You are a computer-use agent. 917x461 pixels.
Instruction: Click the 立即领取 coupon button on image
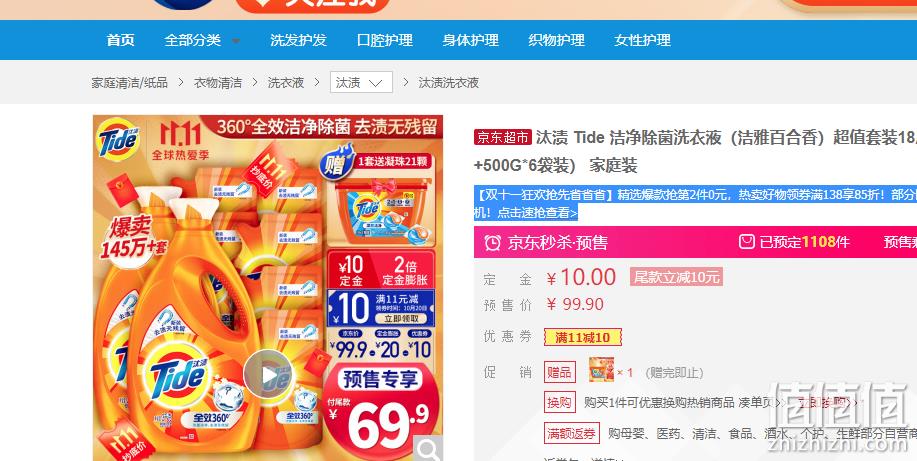coord(401,319)
